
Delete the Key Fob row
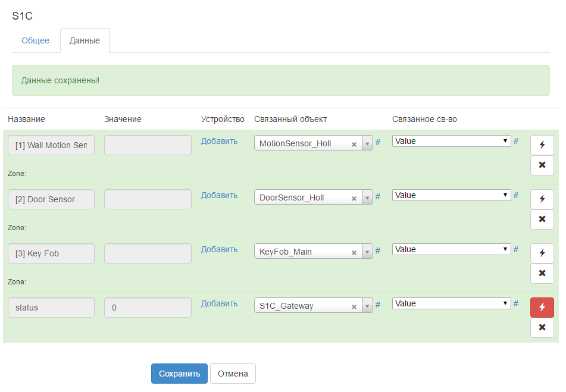(542, 273)
